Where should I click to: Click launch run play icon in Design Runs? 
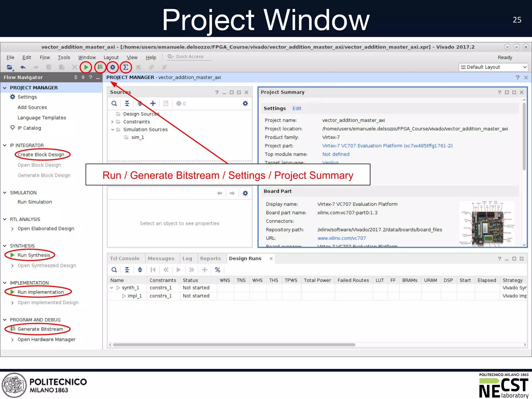[178, 270]
